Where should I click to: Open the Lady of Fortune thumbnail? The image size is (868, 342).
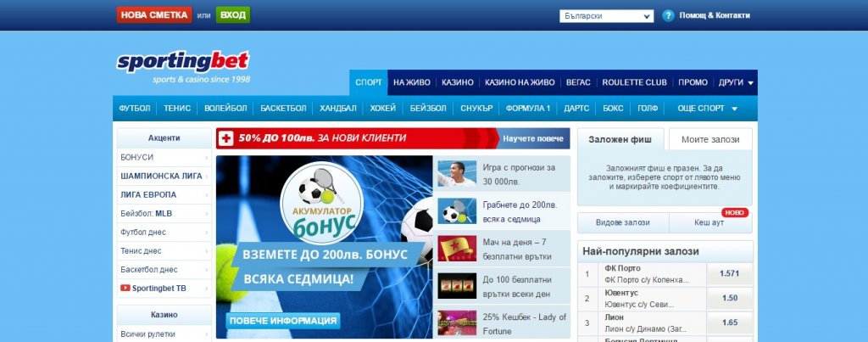click(x=457, y=323)
